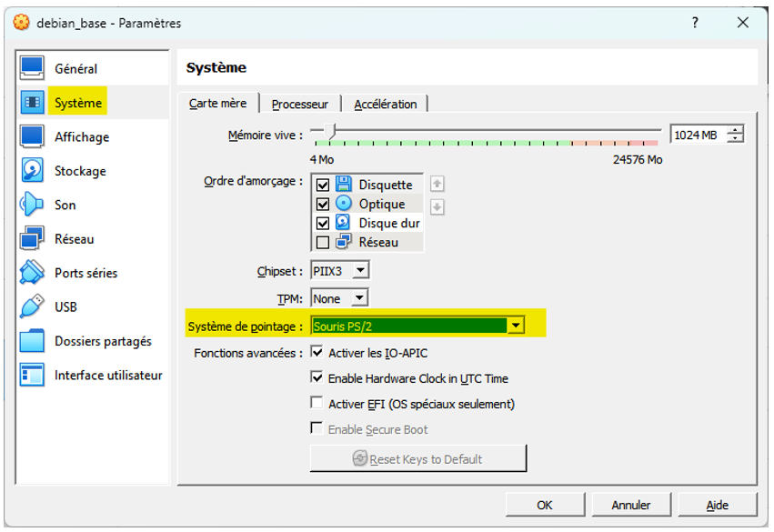
Task: Toggle Enable Hardware Clock in UTC Time
Action: (317, 378)
